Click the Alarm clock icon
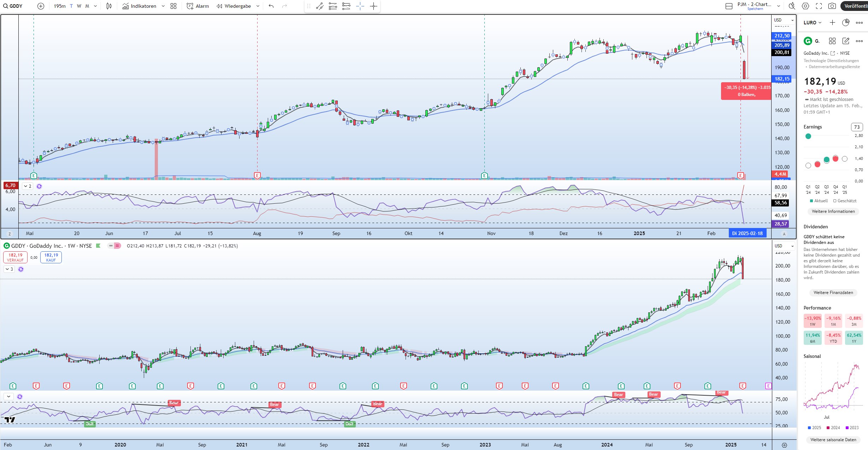Viewport: 868px width, 450px height. [190, 6]
